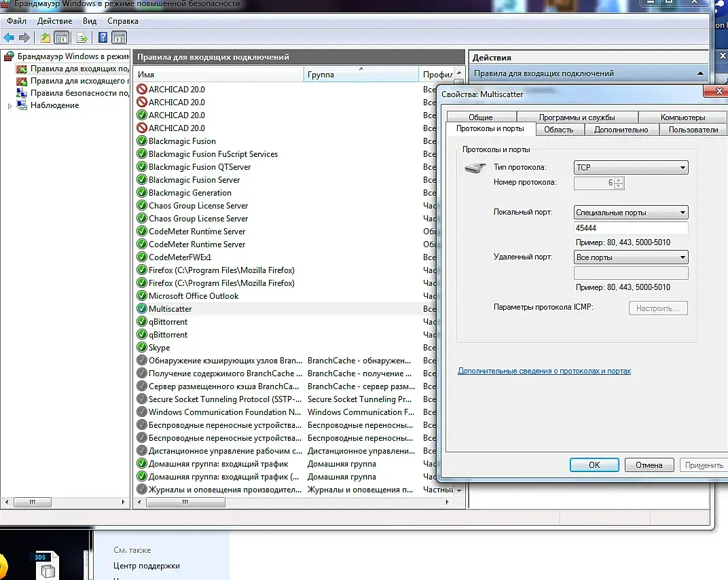
Task: Click the green check icon beside ARCHICAD 20.0
Action: coord(142,115)
